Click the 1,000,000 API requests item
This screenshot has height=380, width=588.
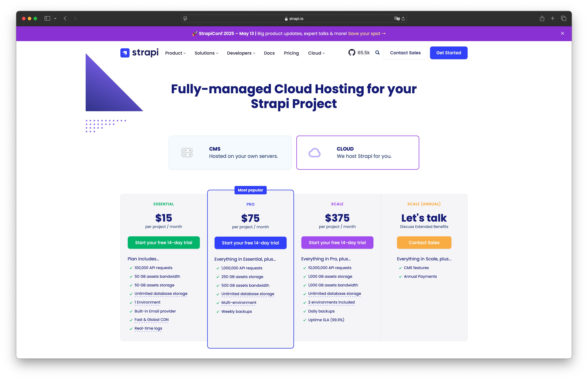point(242,268)
